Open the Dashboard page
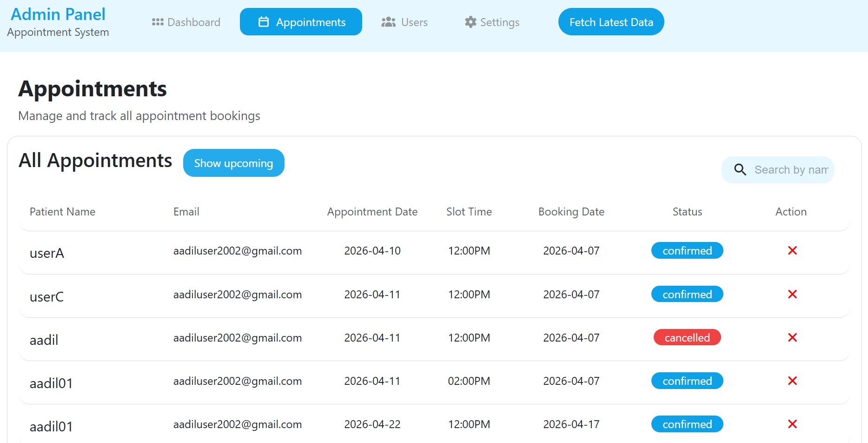This screenshot has width=868, height=443. [186, 22]
